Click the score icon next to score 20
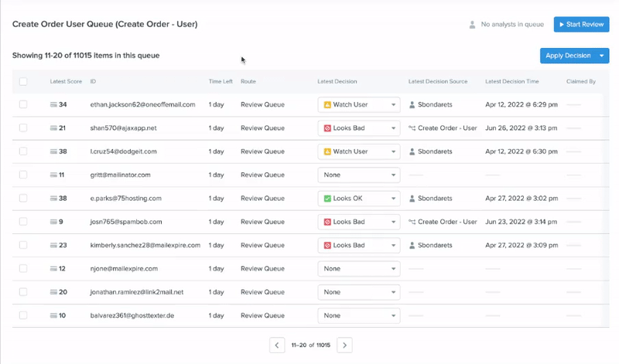 pos(53,292)
